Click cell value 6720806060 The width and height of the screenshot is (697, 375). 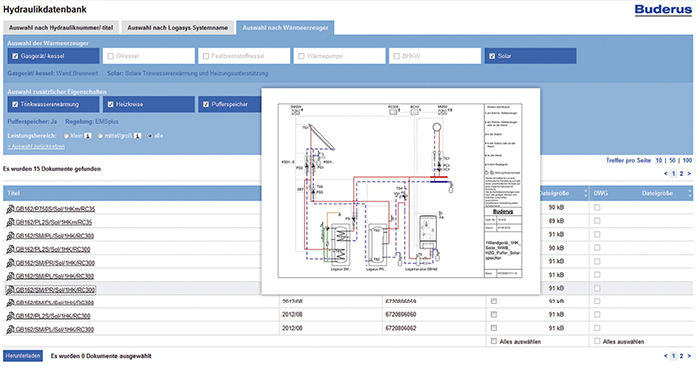pos(401,315)
